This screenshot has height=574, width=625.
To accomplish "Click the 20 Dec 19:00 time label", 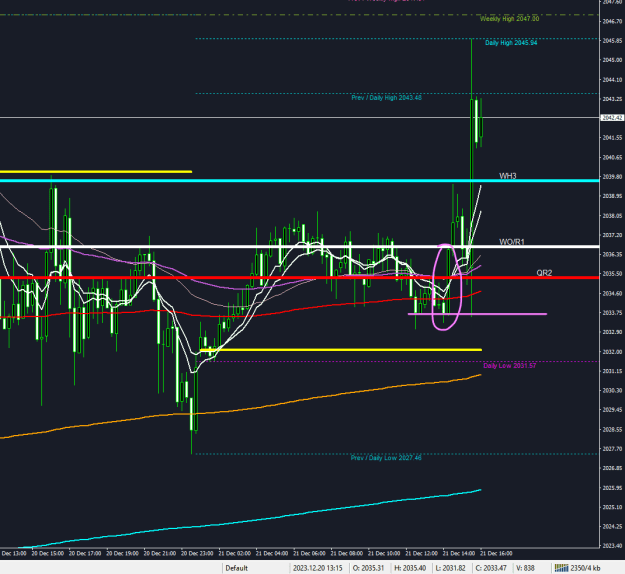I will coord(122,554).
